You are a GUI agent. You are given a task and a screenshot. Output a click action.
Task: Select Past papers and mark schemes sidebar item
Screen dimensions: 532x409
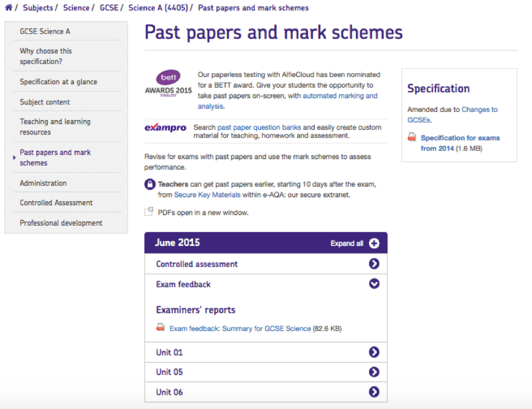click(x=55, y=157)
